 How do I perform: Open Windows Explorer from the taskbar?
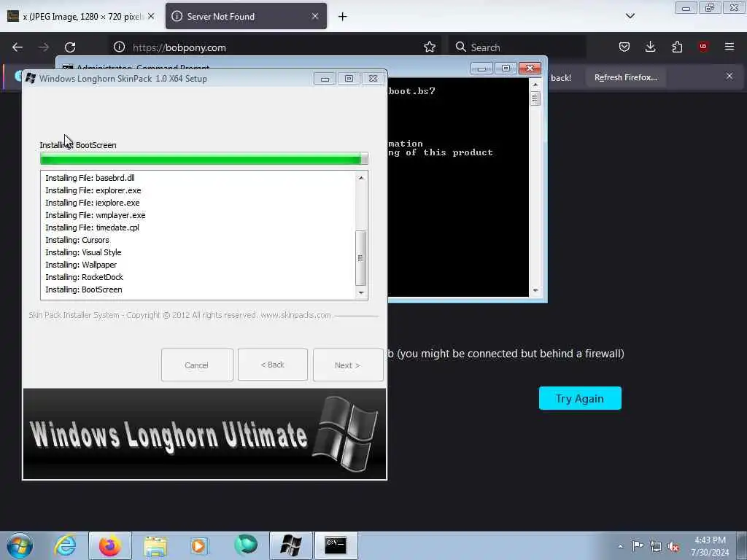(155, 546)
